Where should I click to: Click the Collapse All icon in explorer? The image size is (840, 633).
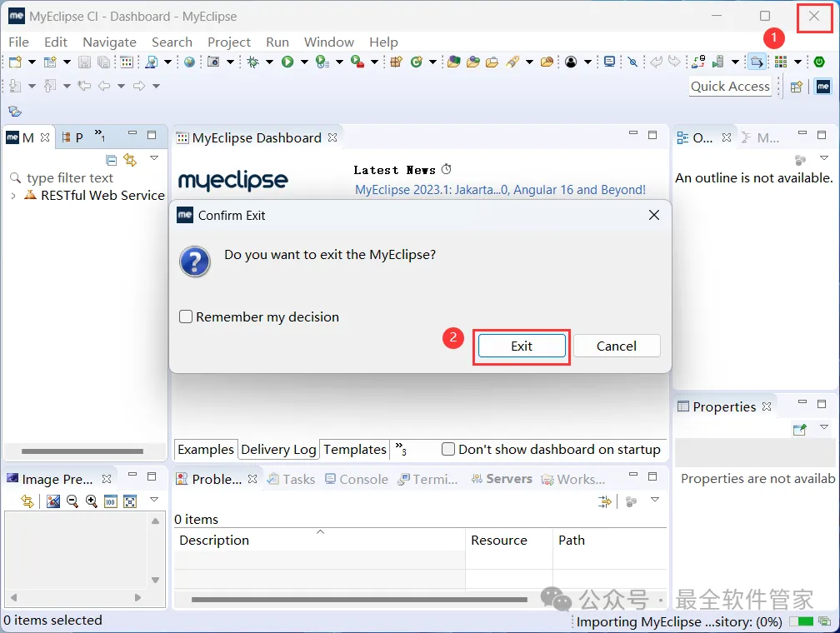click(112, 160)
